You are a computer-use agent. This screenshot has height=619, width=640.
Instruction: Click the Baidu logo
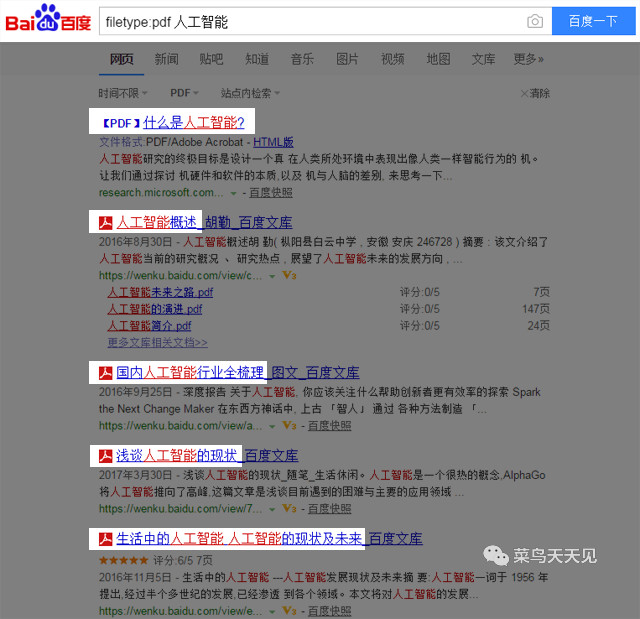48,18
